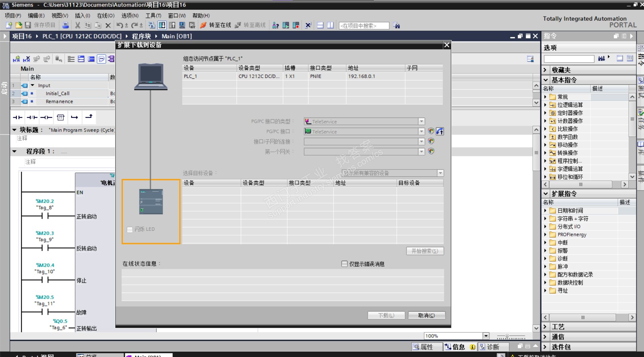Click 取消(C) to cancel the download dialog
The image size is (644, 357).
(426, 315)
